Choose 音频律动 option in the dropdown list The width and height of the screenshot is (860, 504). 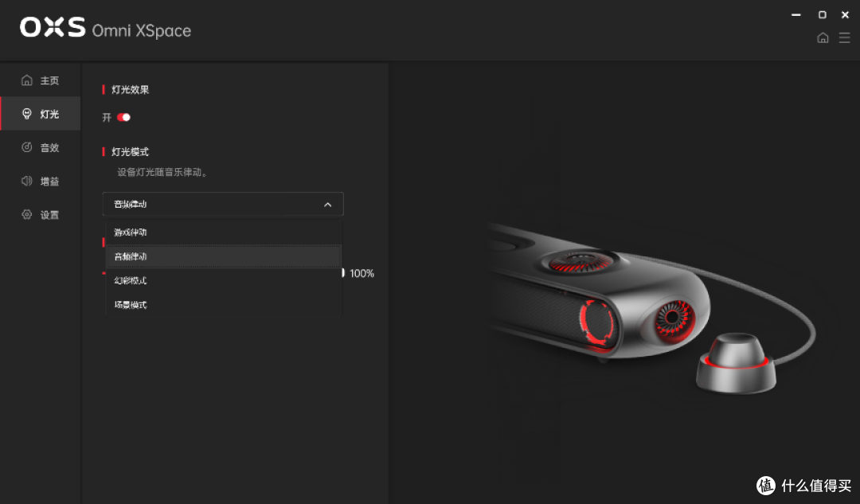pyautogui.click(x=223, y=256)
